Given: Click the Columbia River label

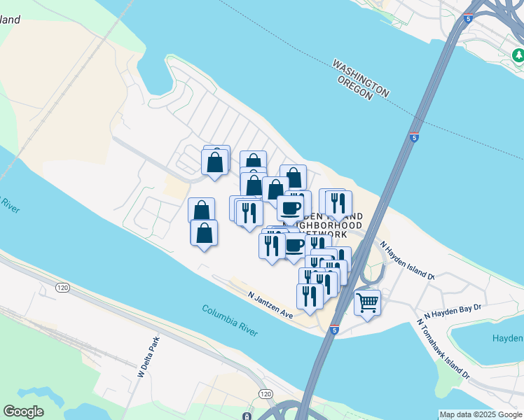Looking at the screenshot, I should [x=230, y=321].
